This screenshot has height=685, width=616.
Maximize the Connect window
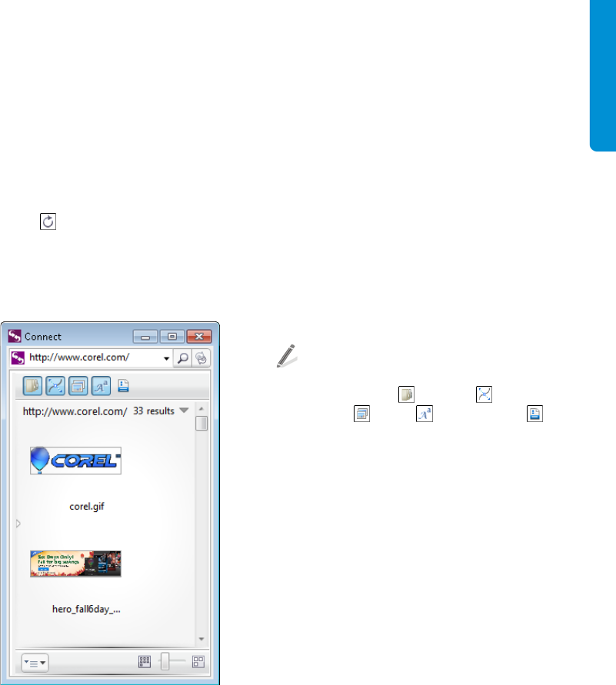click(x=172, y=337)
